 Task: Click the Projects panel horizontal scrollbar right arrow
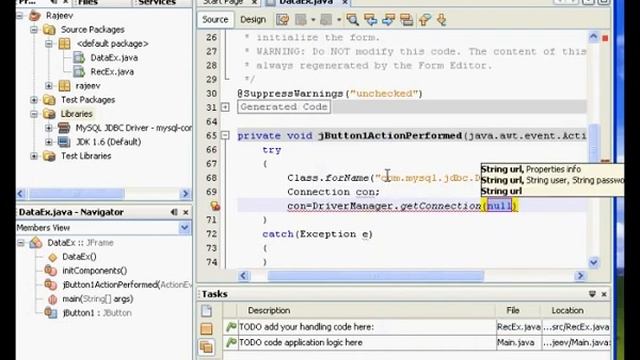coord(185,193)
